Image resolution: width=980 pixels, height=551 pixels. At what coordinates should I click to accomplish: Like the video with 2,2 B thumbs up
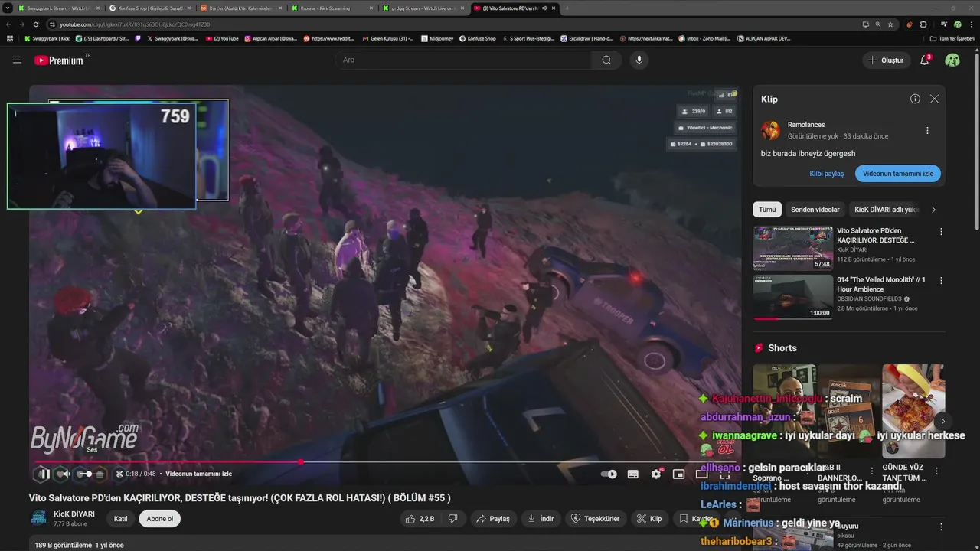[420, 518]
